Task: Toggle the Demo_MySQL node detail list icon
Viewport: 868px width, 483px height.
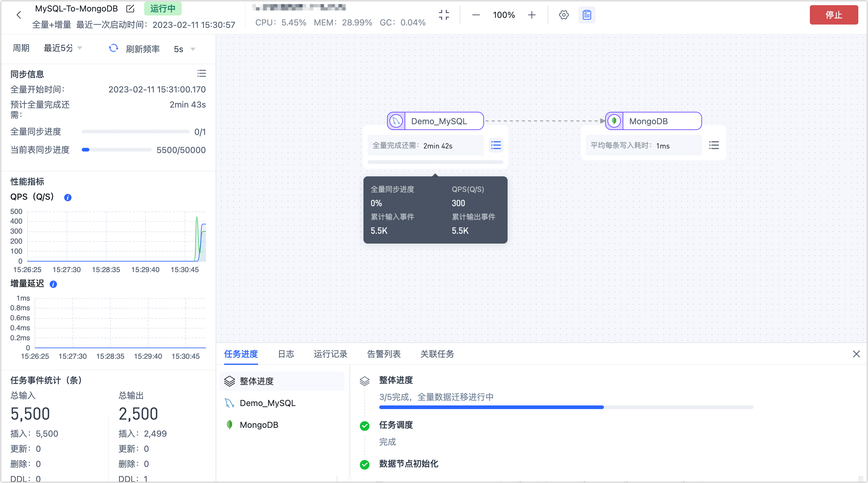Action: click(496, 145)
